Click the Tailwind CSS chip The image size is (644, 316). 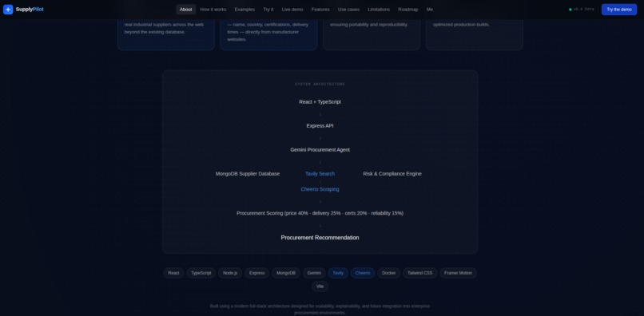coord(420,273)
